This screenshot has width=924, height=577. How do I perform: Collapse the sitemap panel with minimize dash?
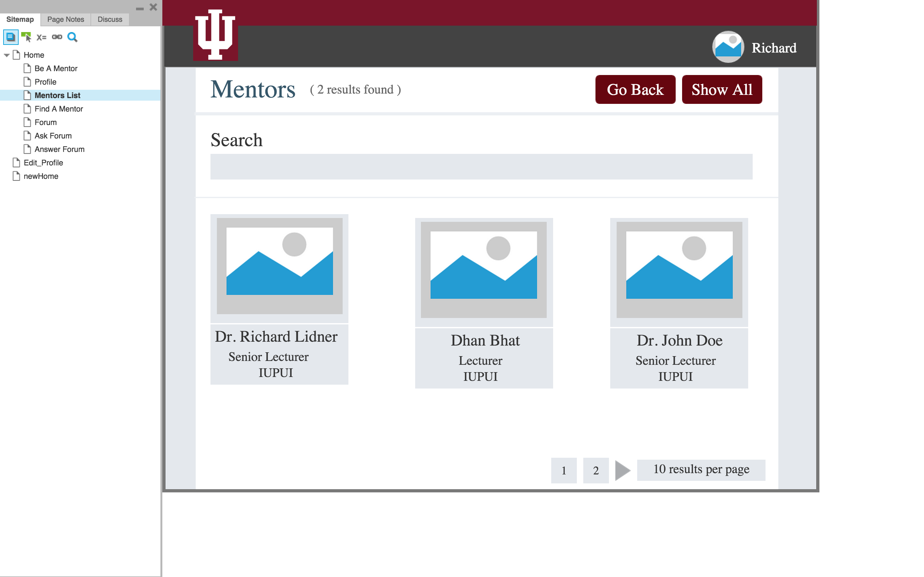pyautogui.click(x=140, y=8)
